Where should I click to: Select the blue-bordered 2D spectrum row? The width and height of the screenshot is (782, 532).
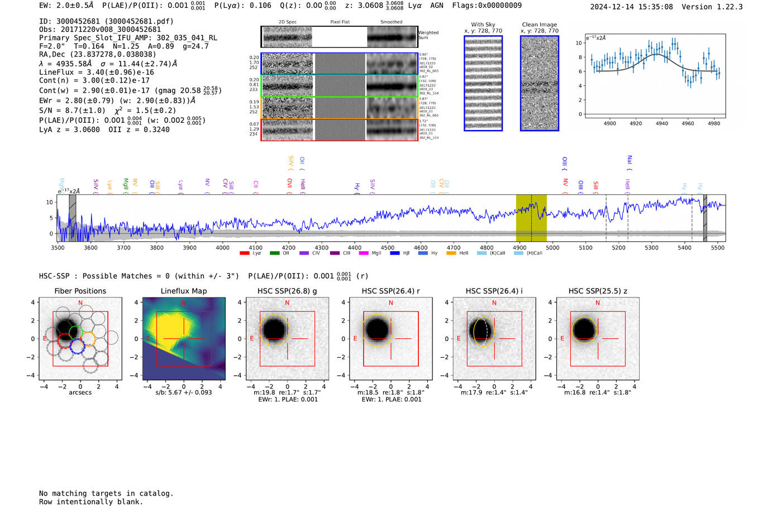point(340,64)
